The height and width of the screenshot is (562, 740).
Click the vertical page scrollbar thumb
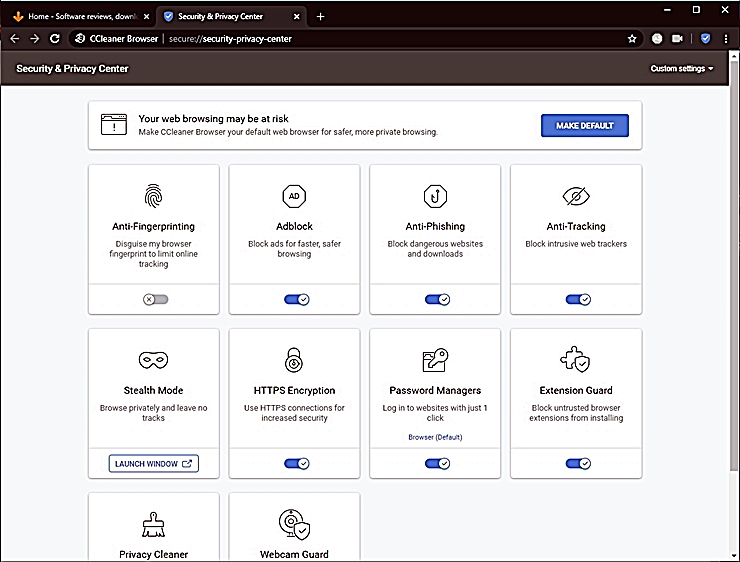pos(733,264)
